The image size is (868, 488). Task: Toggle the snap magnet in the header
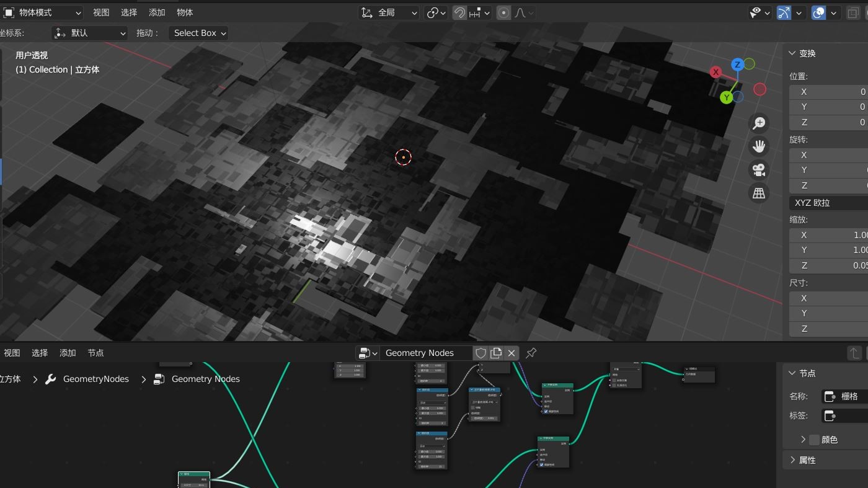click(x=459, y=12)
